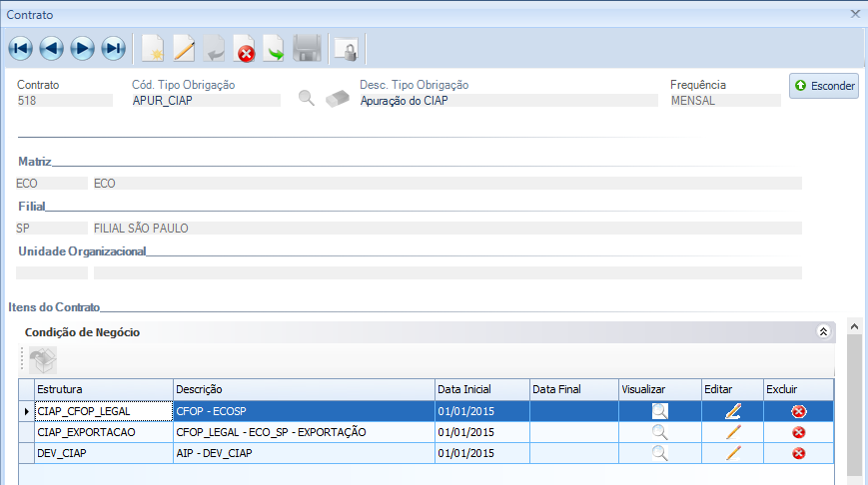
Task: Click the vertical scrollbar in contract items
Action: click(853, 399)
